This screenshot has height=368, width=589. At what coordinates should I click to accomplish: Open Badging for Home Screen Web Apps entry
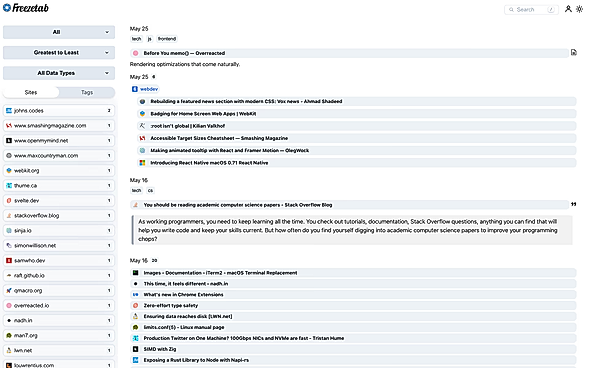[x=356, y=114]
